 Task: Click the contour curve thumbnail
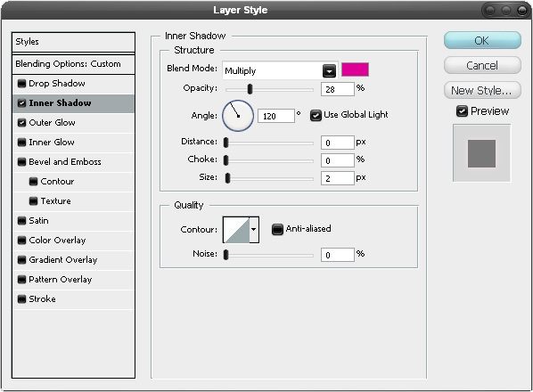236,230
